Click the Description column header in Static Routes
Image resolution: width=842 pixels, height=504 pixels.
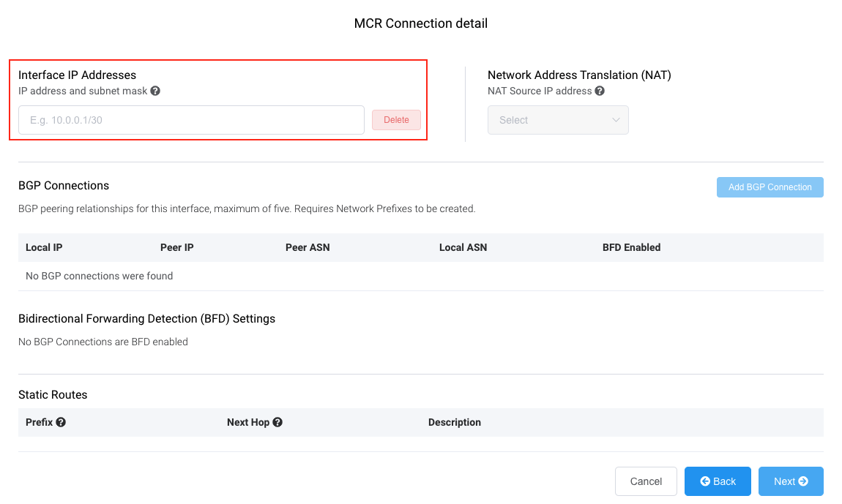point(455,422)
